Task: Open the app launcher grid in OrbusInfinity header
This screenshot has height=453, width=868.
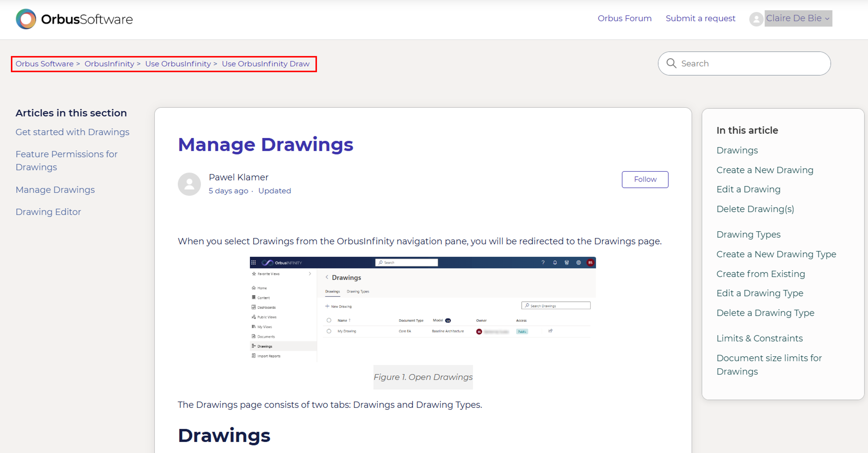Action: (253, 262)
